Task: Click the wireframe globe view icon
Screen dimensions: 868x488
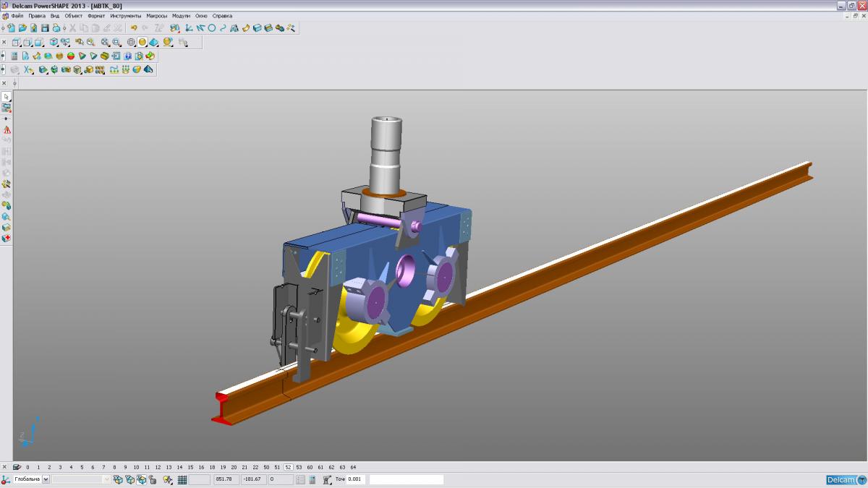Action: pyautogui.click(x=131, y=42)
